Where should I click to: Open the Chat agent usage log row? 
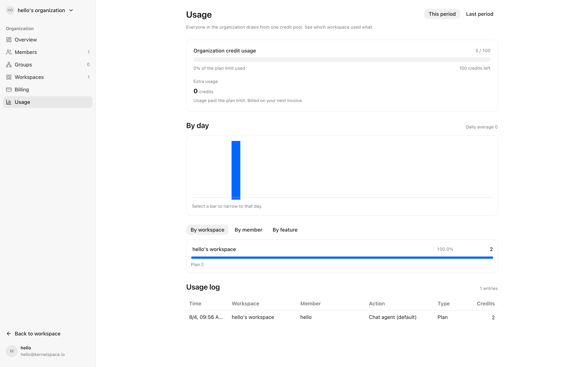tap(342, 317)
